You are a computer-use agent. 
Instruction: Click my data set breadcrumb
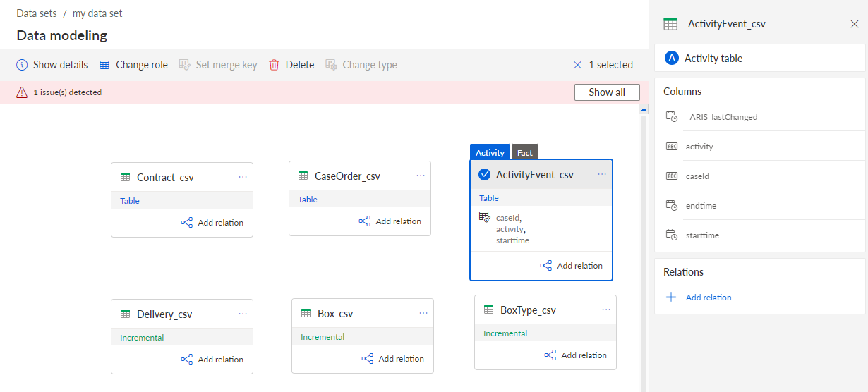pos(97,13)
